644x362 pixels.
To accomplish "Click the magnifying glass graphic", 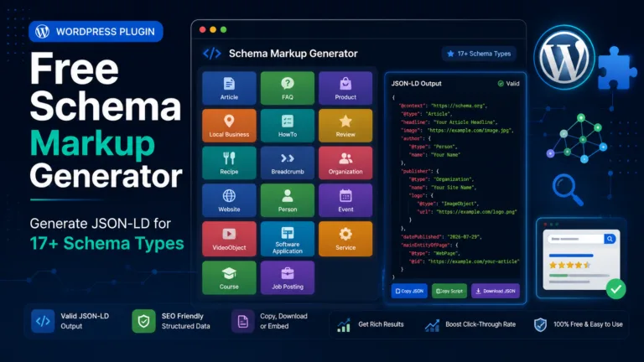I will 568,189.
